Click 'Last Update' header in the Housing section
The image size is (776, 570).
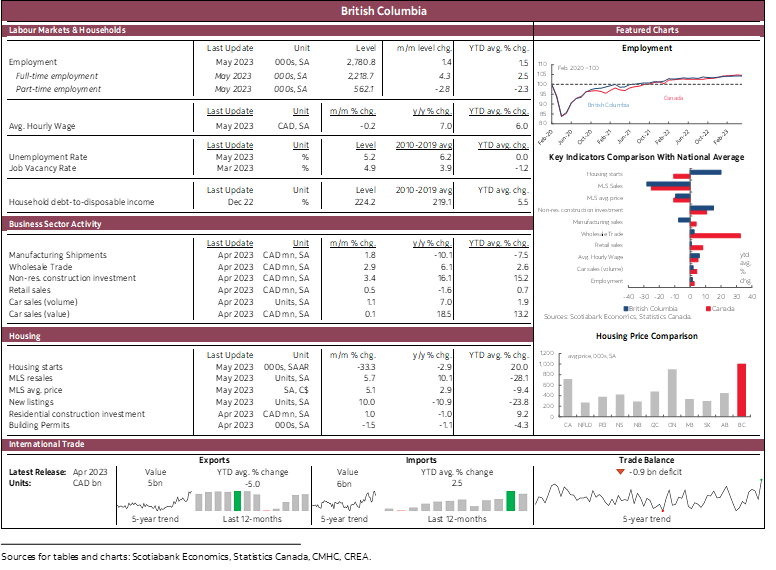pyautogui.click(x=230, y=355)
